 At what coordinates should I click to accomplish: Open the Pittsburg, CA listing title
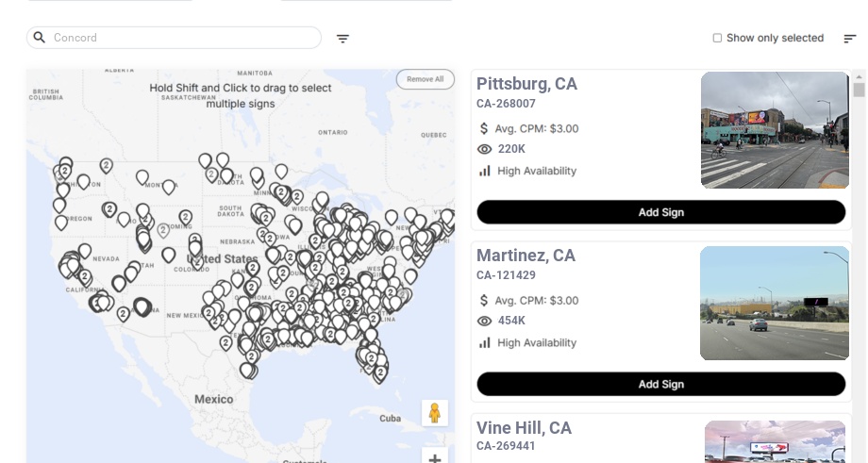tap(526, 84)
